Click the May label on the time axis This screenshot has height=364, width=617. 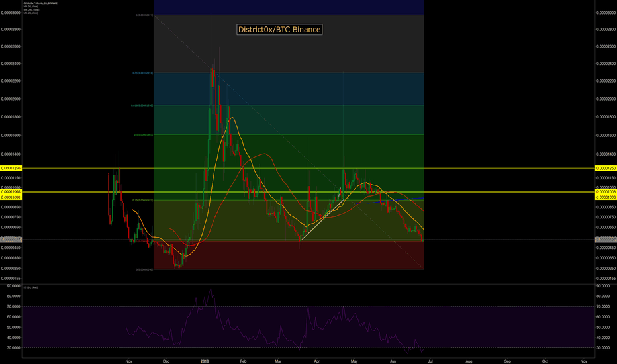[x=354, y=361]
